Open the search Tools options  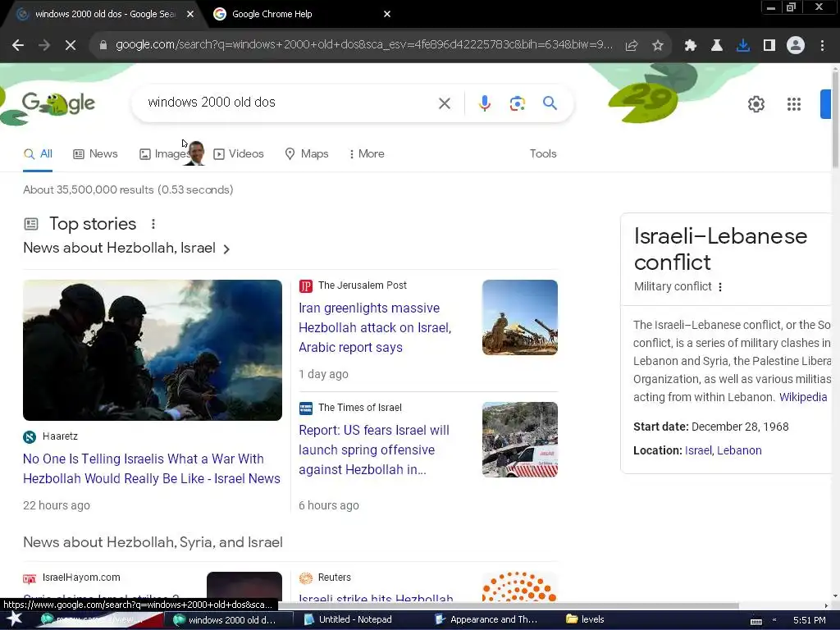point(543,153)
